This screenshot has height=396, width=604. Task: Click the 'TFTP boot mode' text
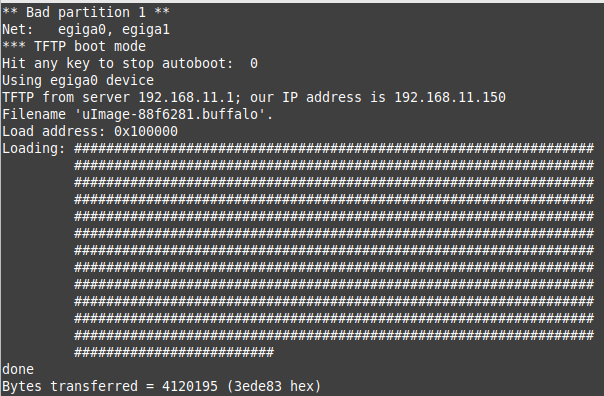click(x=90, y=47)
